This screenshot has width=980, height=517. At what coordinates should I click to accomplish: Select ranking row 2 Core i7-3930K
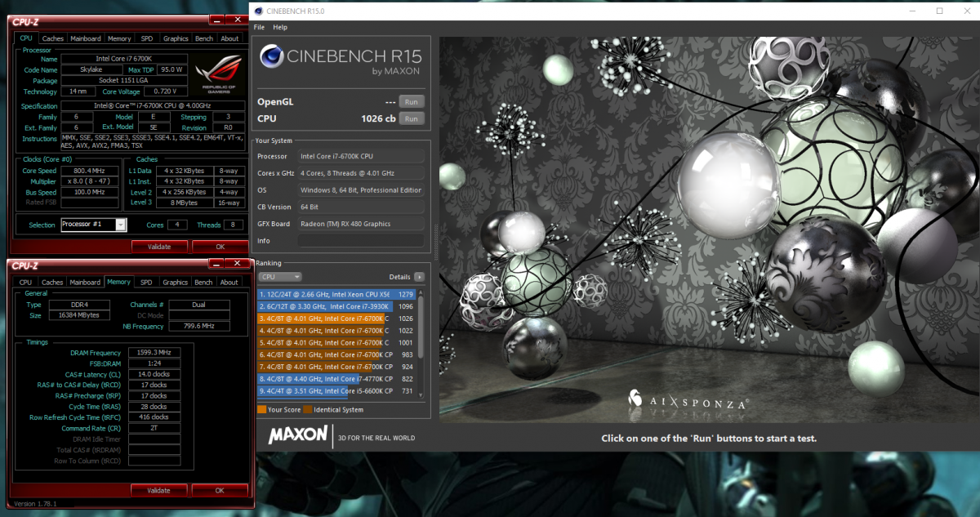click(336, 305)
